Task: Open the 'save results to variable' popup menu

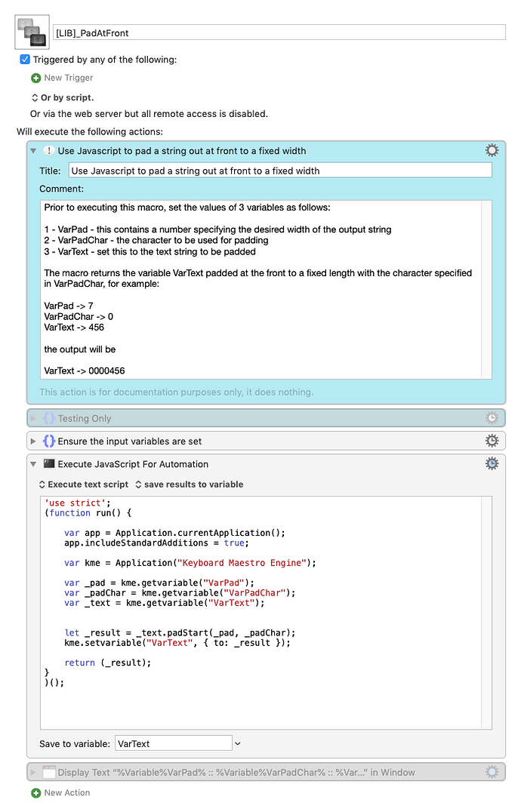Action: point(189,484)
